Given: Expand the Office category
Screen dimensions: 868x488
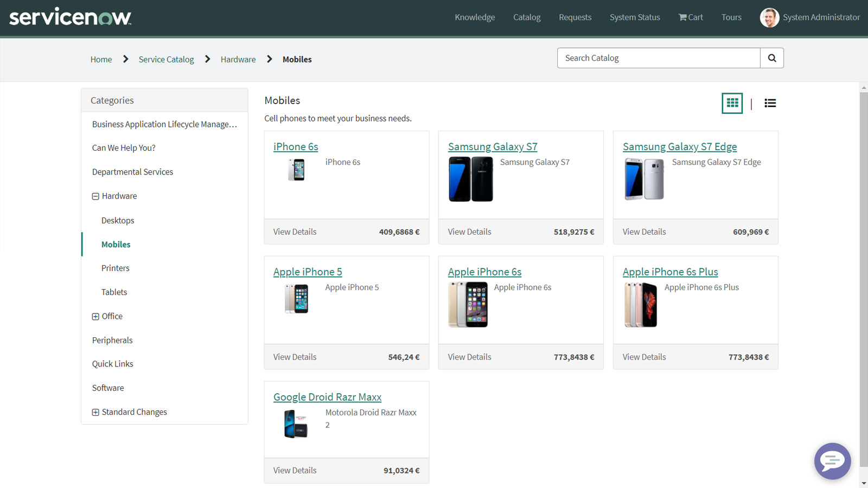Looking at the screenshot, I should coord(95,317).
